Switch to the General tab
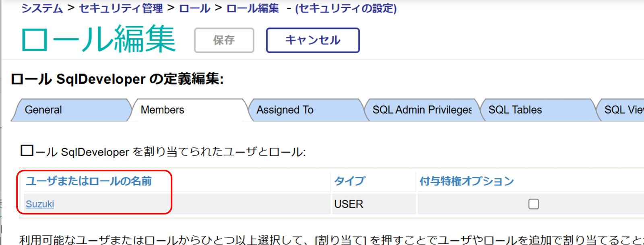Screen dimensions: 644x245 tap(43, 110)
